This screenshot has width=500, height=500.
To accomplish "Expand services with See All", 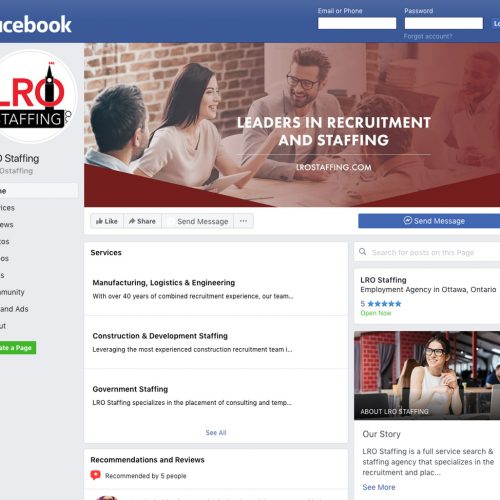I will [216, 433].
